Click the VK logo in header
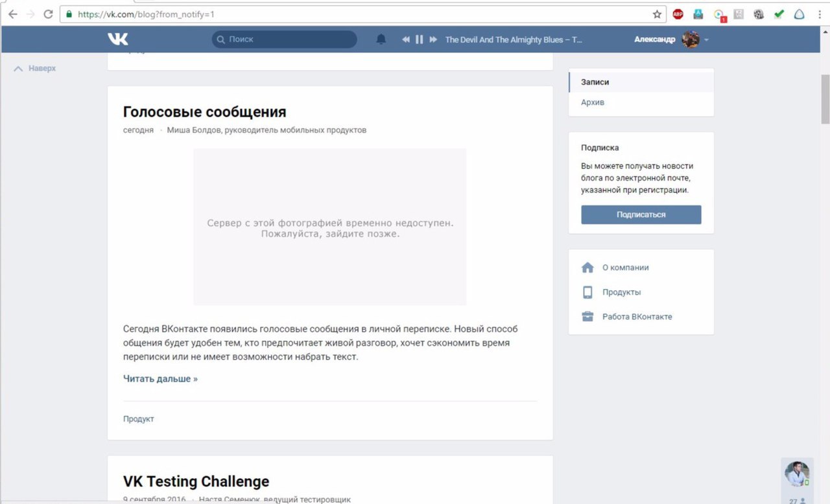Image resolution: width=830 pixels, height=504 pixels. click(x=118, y=40)
